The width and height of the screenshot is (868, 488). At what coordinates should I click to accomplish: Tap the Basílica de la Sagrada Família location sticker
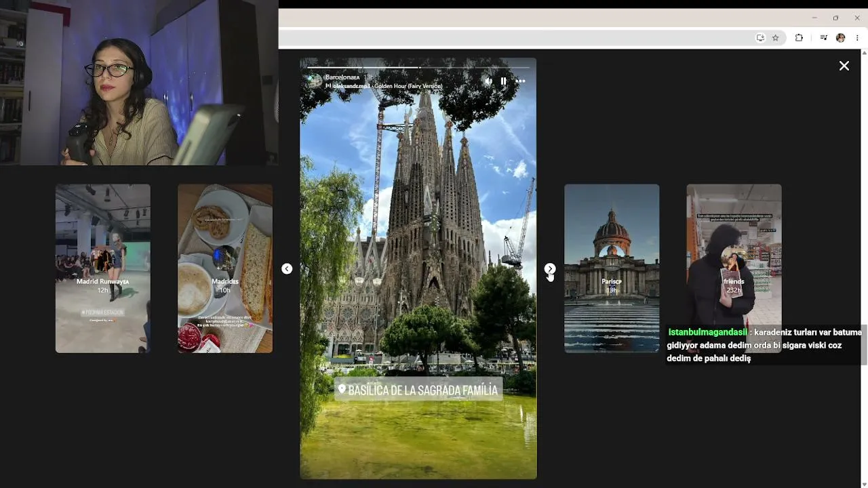(418, 390)
